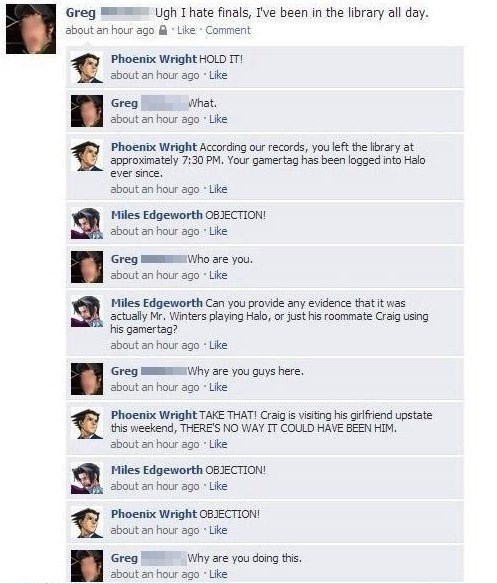
Task: Like the 'Why are you guys here.' comment
Action: 218,387
